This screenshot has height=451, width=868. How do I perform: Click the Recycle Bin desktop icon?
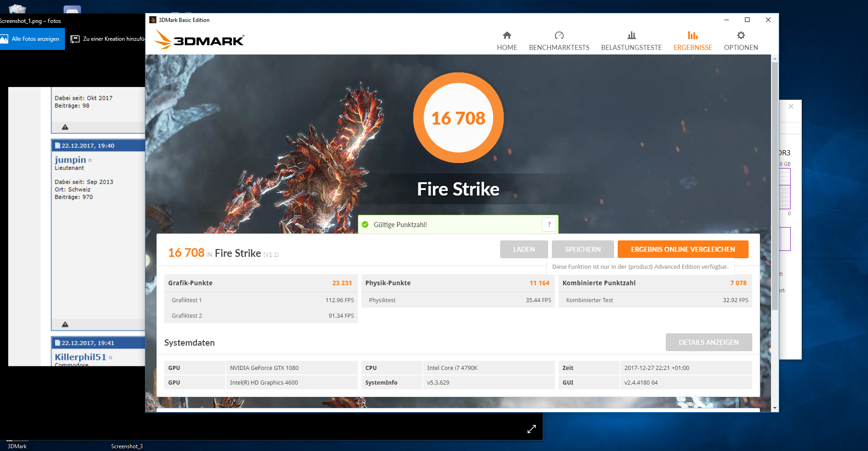coord(17,8)
